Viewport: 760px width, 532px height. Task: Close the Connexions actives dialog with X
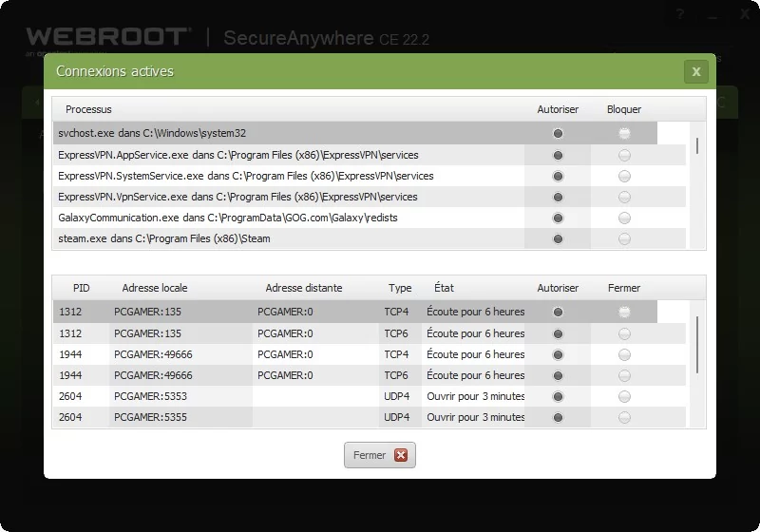pyautogui.click(x=696, y=71)
